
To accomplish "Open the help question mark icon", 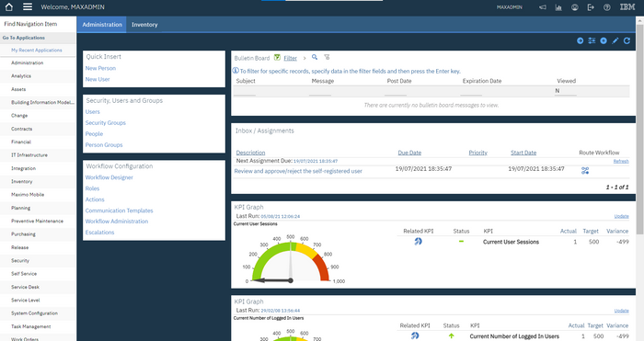I will [606, 7].
